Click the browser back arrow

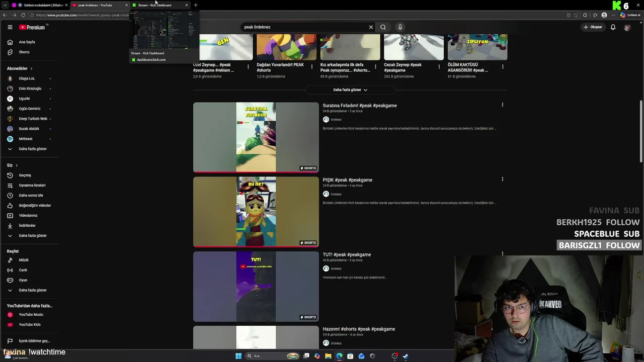click(5, 15)
